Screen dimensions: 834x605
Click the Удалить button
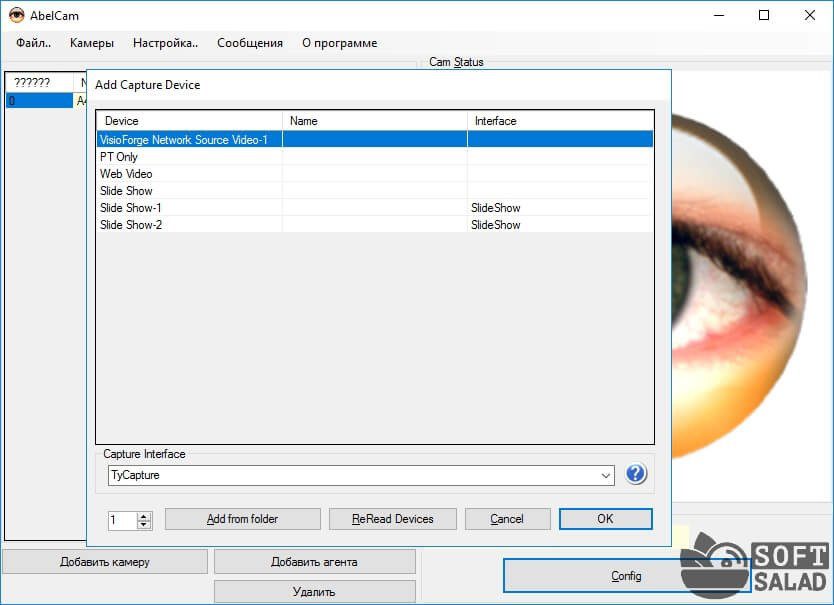coord(314,592)
